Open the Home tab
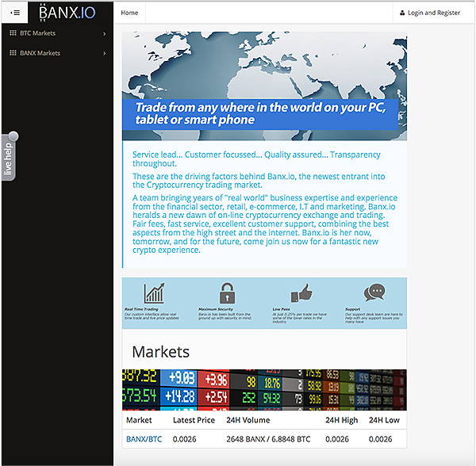This screenshot has width=476, height=466. (129, 13)
